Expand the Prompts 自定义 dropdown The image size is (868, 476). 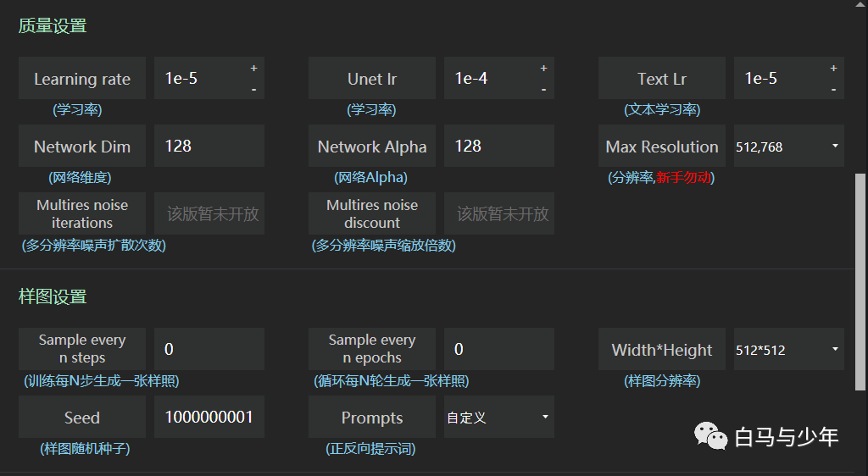coord(498,417)
